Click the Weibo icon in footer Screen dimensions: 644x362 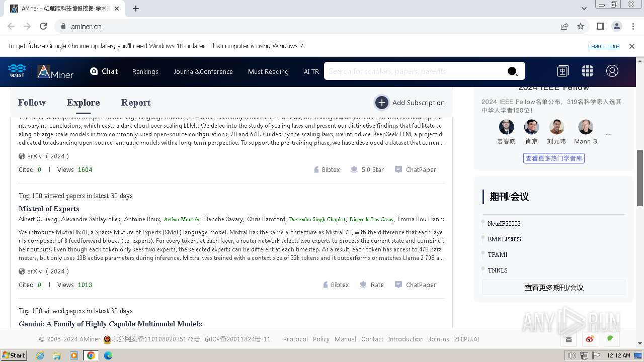click(590, 339)
